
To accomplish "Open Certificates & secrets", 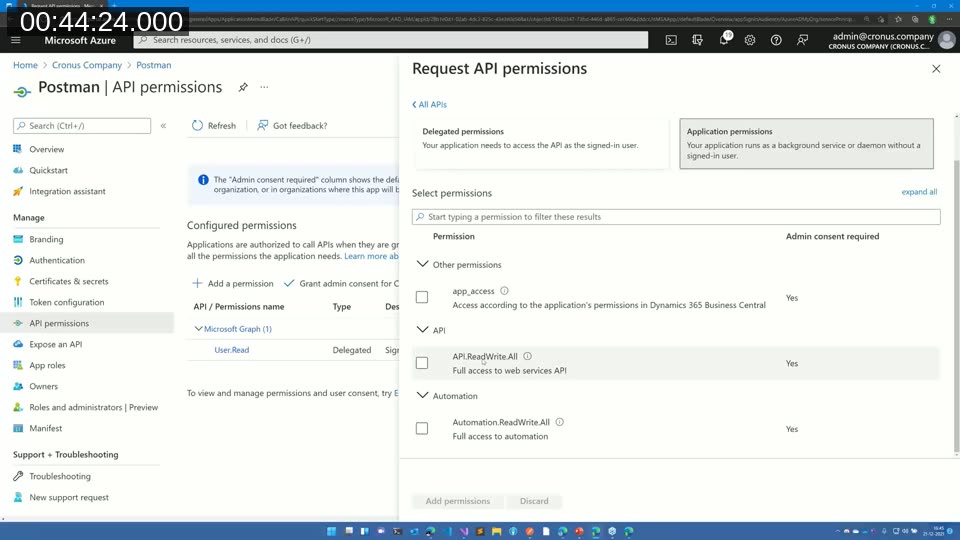I will [69, 281].
